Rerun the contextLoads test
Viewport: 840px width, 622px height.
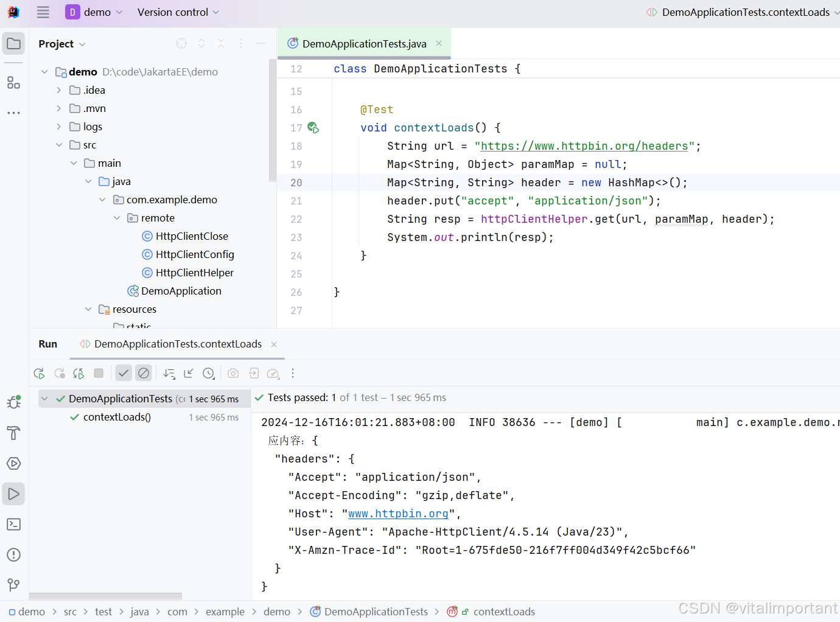click(39, 372)
